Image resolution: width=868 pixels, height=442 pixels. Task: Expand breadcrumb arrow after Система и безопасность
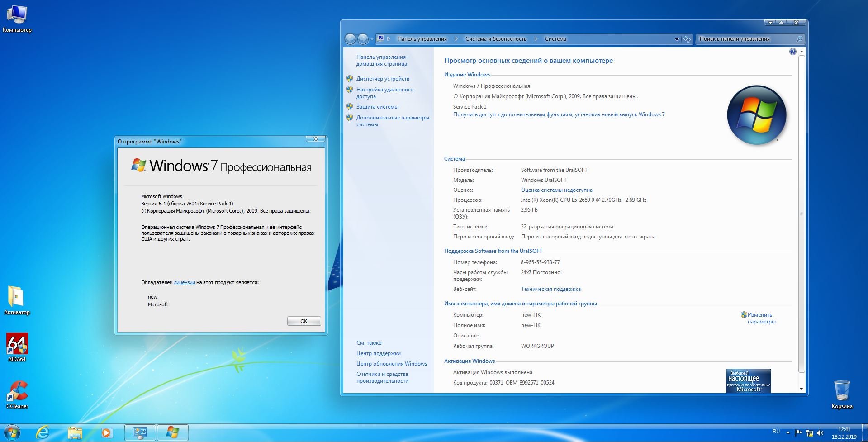click(536, 39)
